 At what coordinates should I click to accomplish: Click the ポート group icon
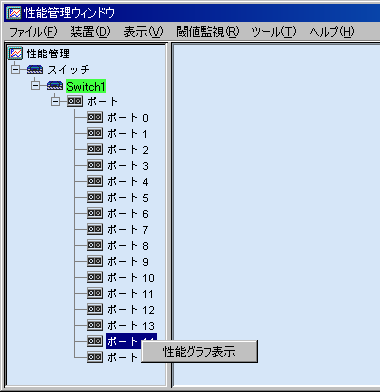tap(75, 101)
